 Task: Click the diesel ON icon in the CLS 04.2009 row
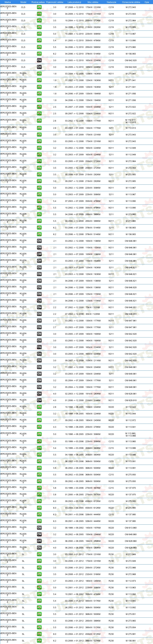pos(39,67)
